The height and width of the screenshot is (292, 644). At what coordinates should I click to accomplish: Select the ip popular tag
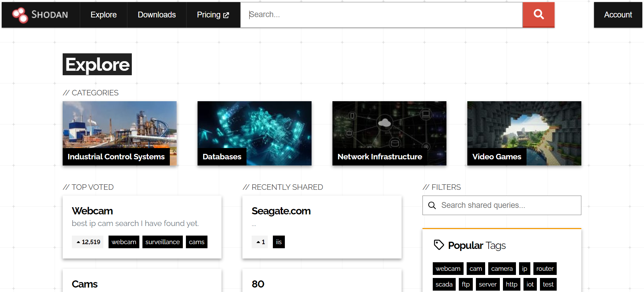click(525, 269)
